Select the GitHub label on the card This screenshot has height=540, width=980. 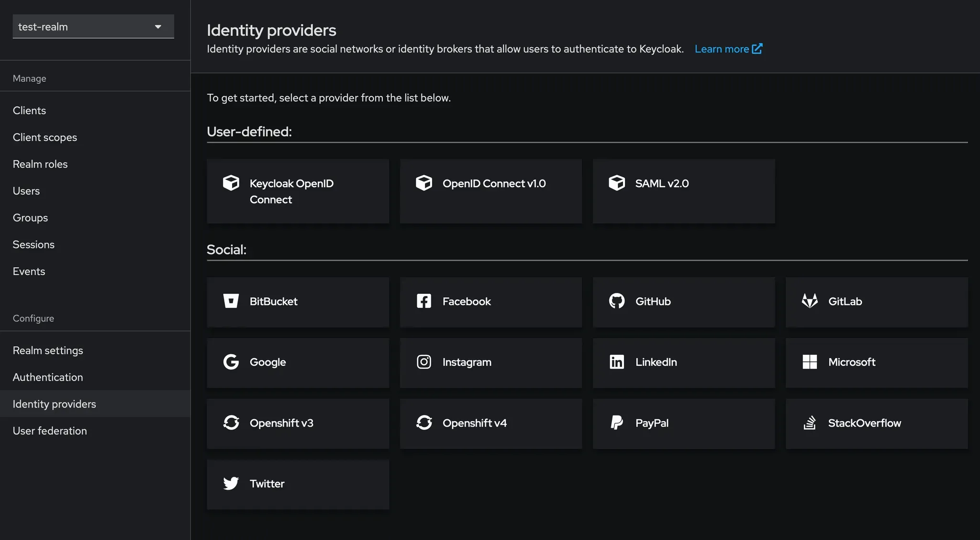pyautogui.click(x=653, y=302)
